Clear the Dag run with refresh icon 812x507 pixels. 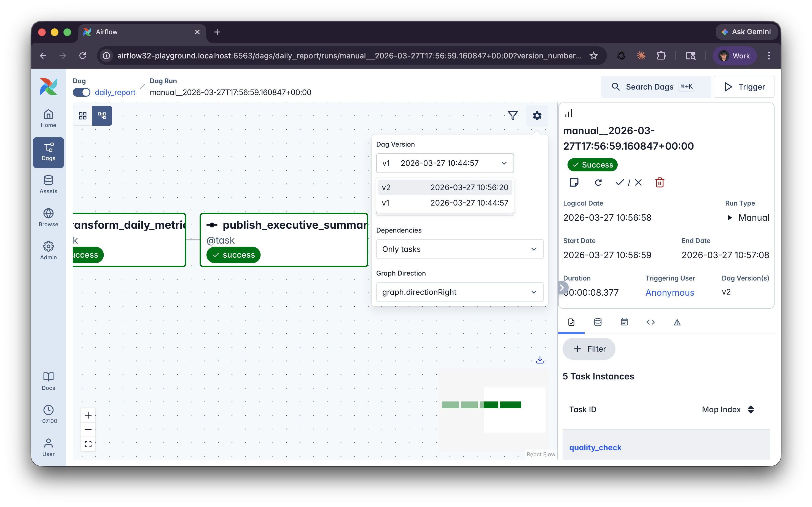[598, 182]
